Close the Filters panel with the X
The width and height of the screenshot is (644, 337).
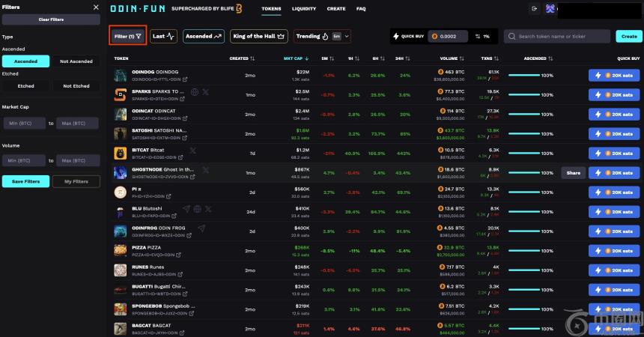[x=95, y=7]
